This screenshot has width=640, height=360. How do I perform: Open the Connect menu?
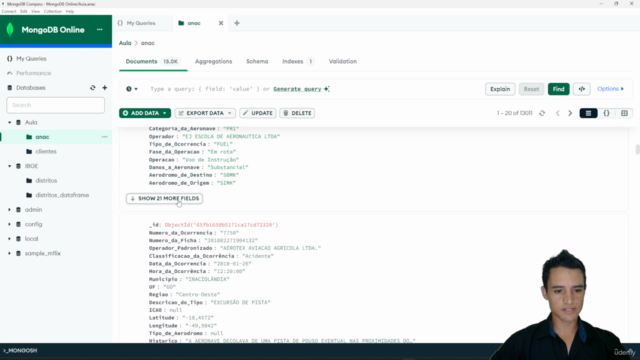click(x=9, y=11)
